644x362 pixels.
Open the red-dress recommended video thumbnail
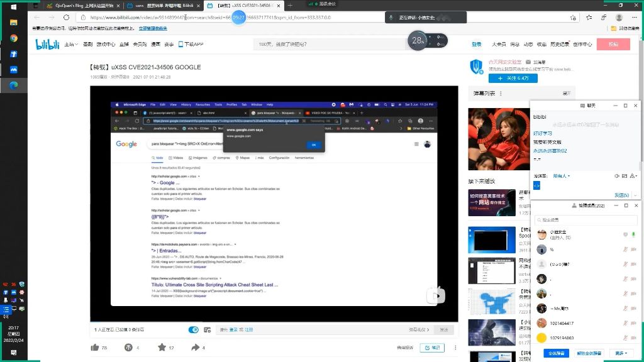coord(499,139)
